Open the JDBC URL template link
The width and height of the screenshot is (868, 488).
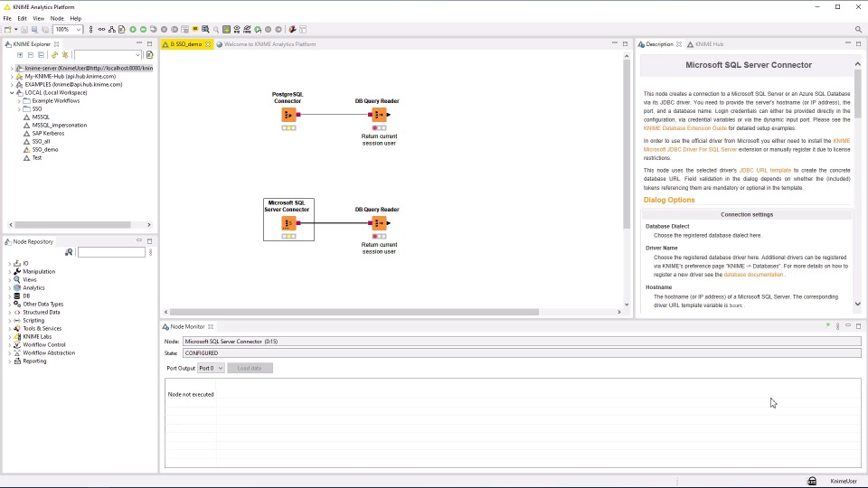pyautogui.click(x=765, y=171)
